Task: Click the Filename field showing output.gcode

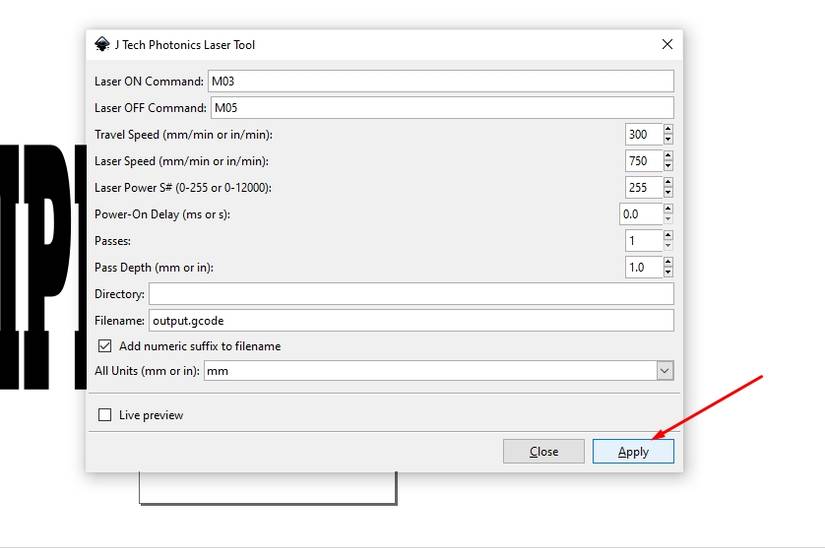Action: (x=411, y=320)
